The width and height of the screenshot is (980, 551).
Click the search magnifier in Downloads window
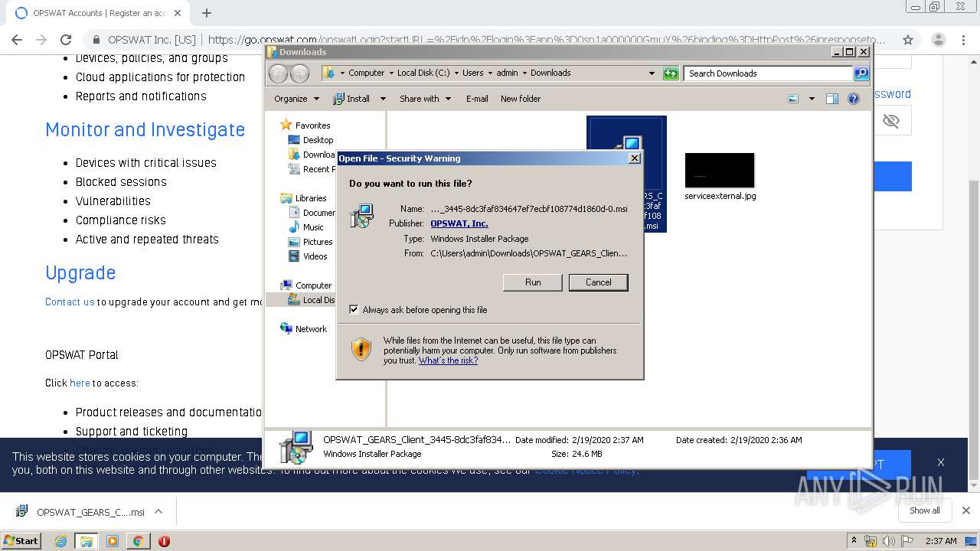point(861,73)
